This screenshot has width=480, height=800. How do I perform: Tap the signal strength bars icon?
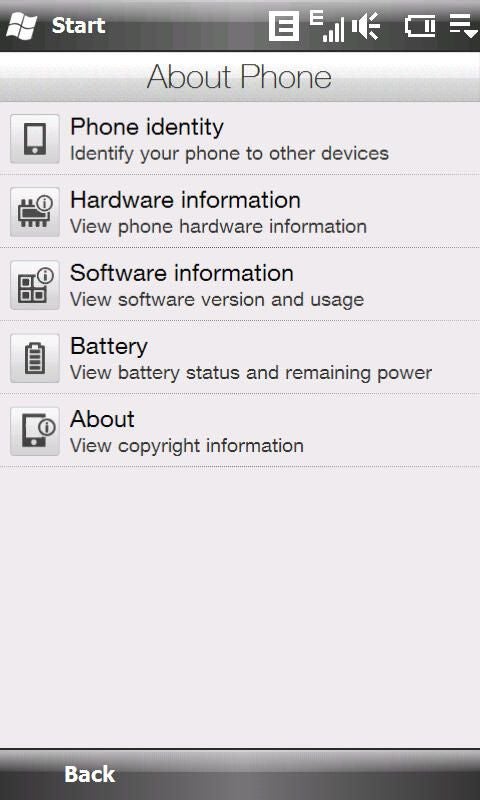coord(327,27)
